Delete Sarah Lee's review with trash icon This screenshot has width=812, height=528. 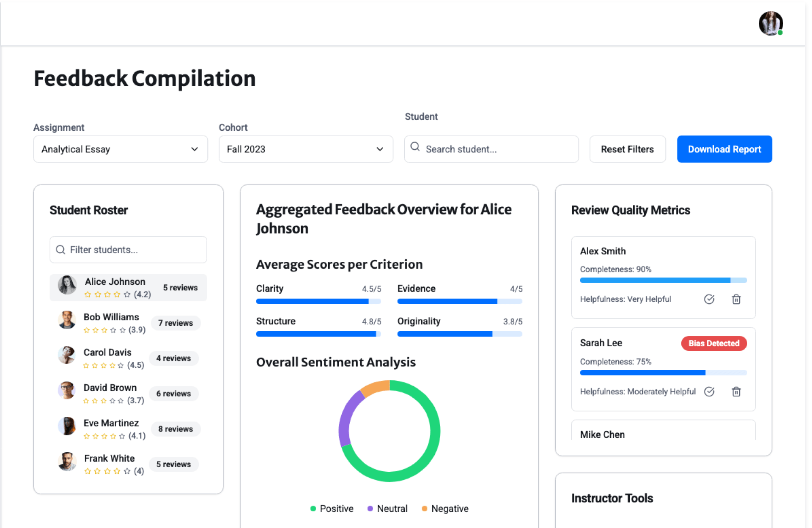[x=736, y=392]
